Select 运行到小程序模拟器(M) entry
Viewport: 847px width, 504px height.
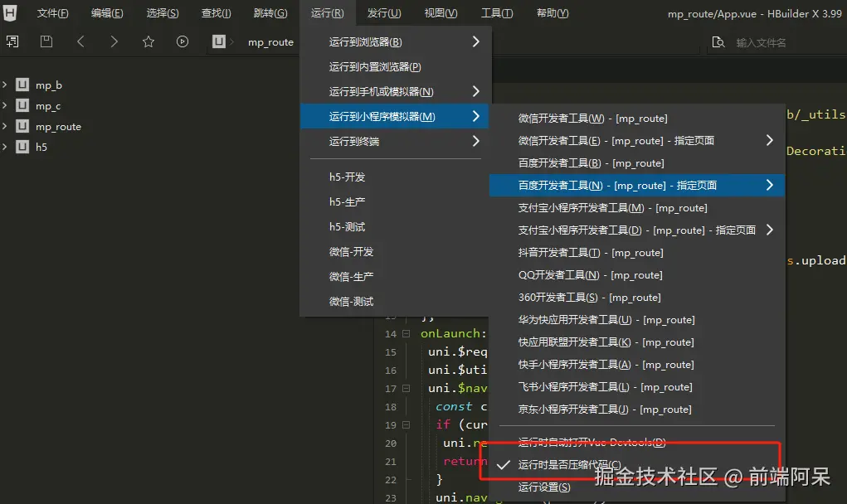395,116
